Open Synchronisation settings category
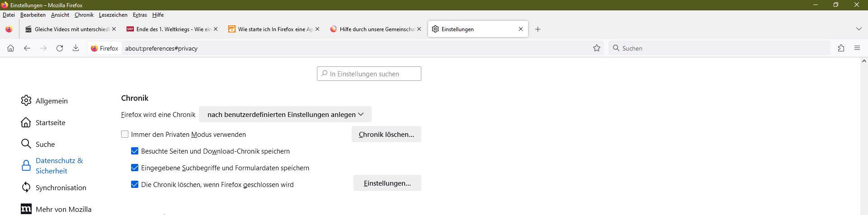Viewport: 868px width, 215px height. tap(53, 187)
